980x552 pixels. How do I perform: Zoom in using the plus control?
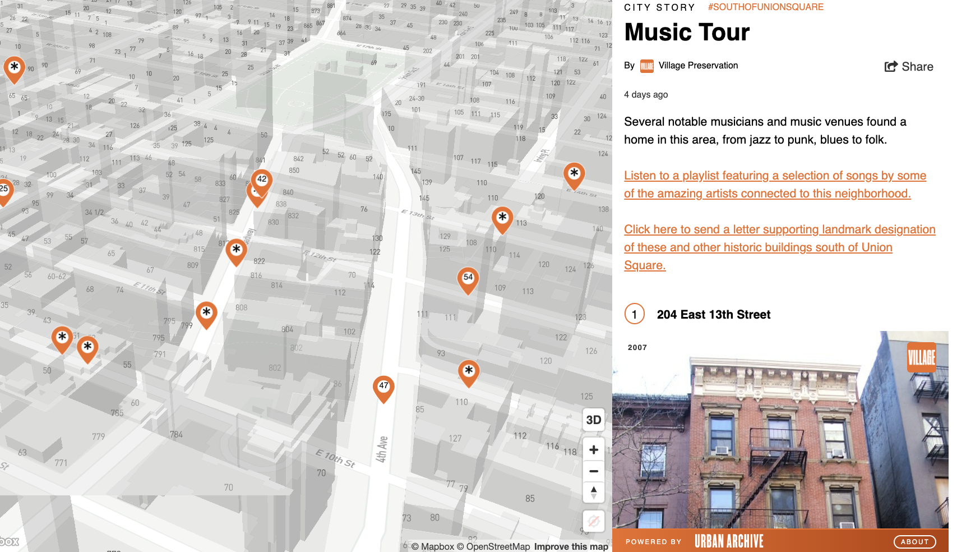[x=593, y=449]
